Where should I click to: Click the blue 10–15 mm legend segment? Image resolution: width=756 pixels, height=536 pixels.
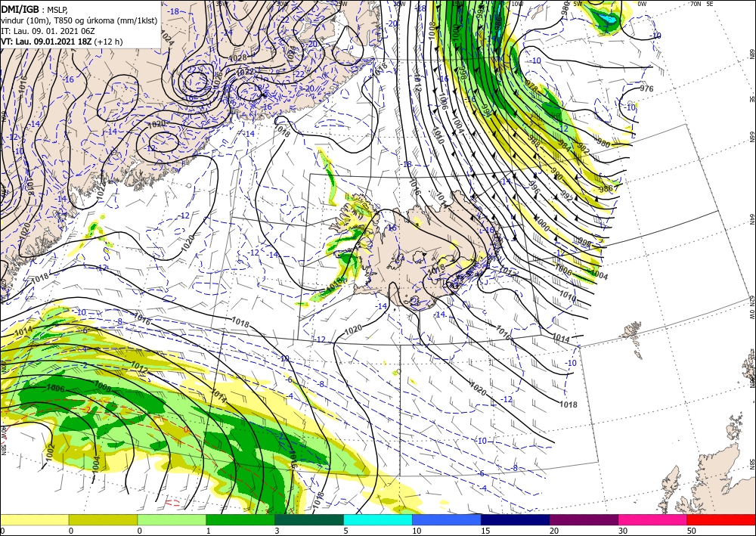click(447, 519)
